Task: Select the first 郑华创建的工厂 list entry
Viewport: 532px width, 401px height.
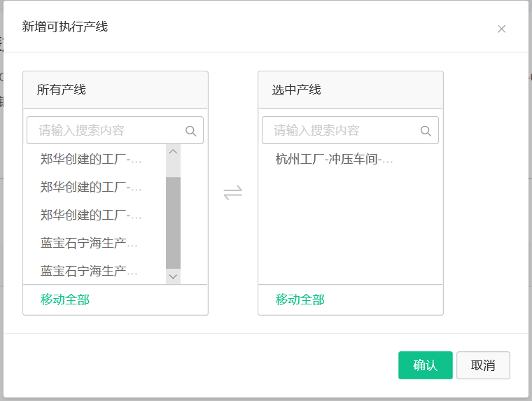Action: click(94, 159)
